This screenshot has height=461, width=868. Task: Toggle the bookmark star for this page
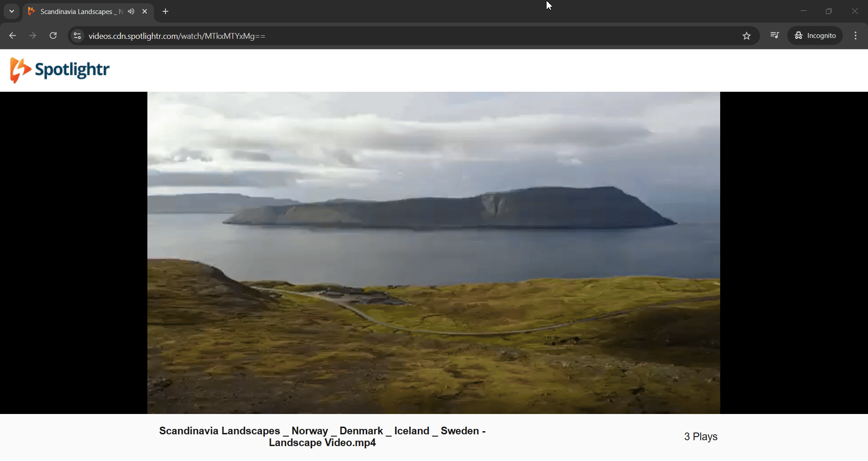tap(746, 36)
